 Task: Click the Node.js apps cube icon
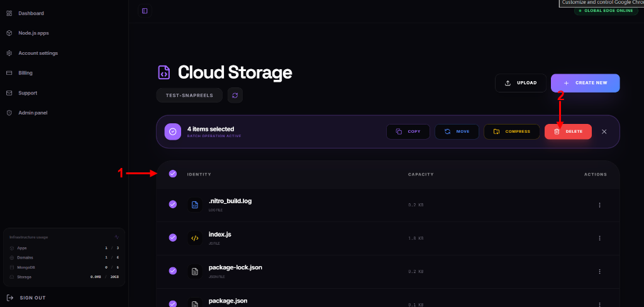click(9, 33)
